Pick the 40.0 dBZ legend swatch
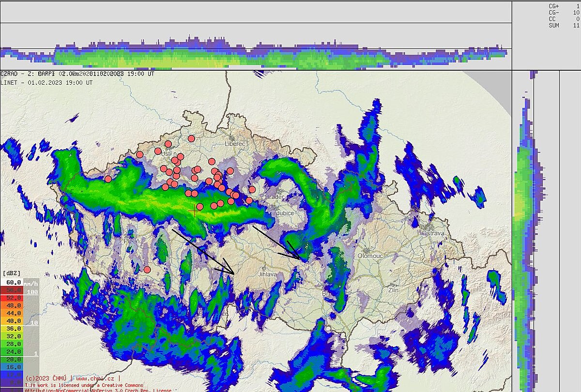This screenshot has height=392, width=581. (12, 321)
